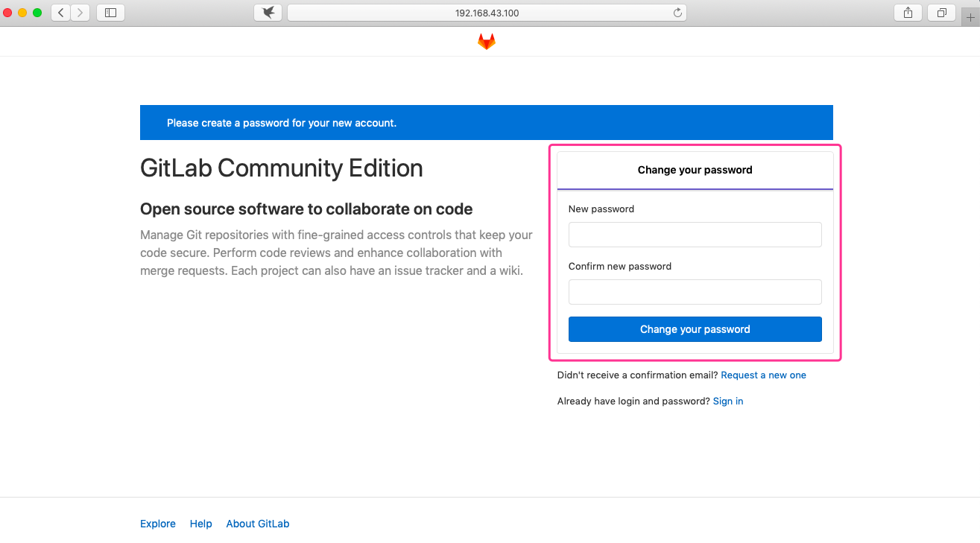Open the About GitLab page
The width and height of the screenshot is (980, 543).
[257, 524]
